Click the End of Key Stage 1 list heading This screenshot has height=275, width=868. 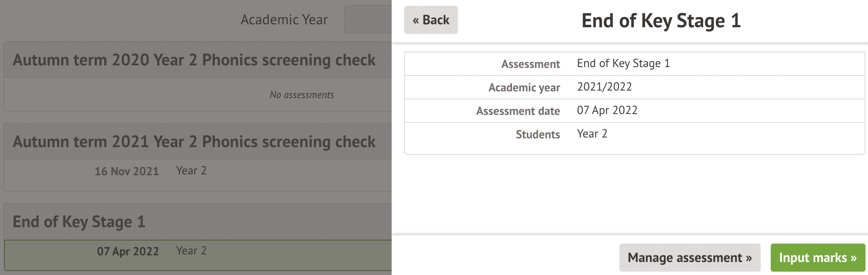coord(79,222)
